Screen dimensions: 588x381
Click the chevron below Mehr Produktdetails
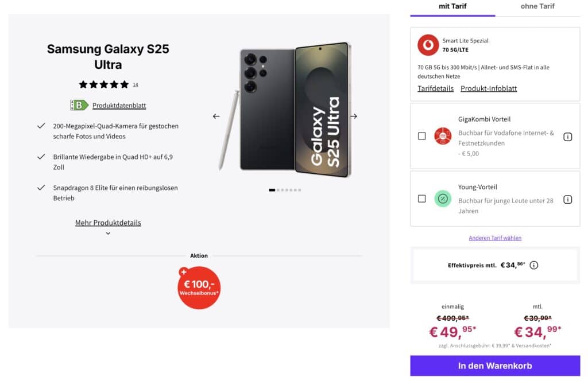point(108,234)
